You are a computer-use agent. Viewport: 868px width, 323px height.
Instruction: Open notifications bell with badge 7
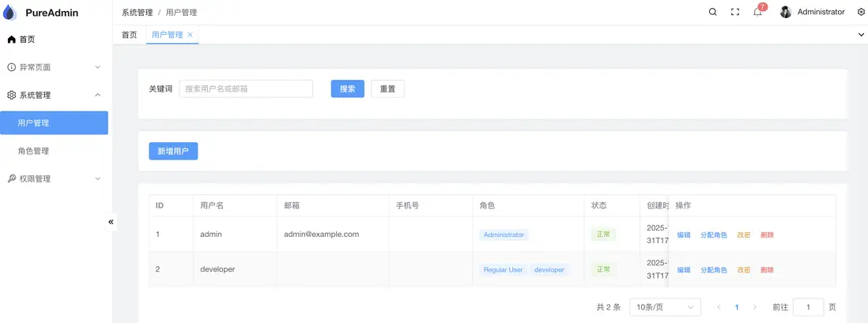pos(758,12)
